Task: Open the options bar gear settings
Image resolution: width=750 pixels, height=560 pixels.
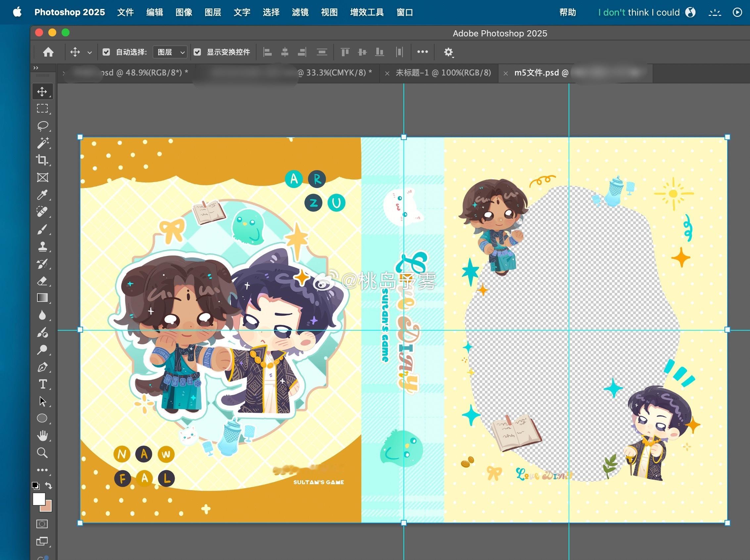Action: 449,52
